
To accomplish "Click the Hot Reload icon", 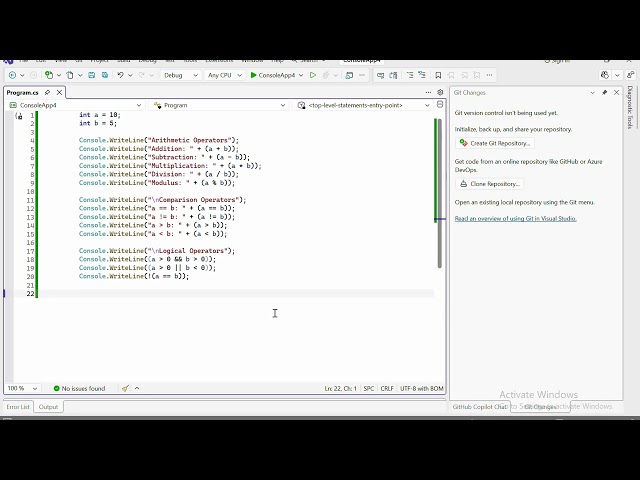I will coord(326,75).
